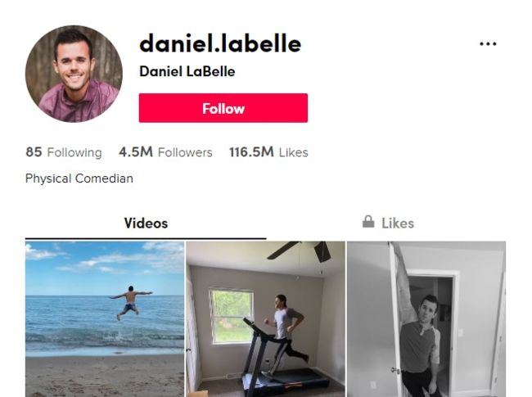Switch to the locked Likes tab
This screenshot has height=397, width=532.
388,223
